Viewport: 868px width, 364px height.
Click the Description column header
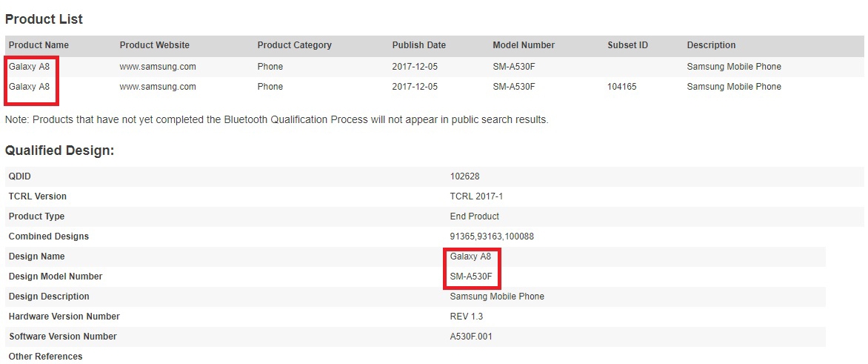711,45
